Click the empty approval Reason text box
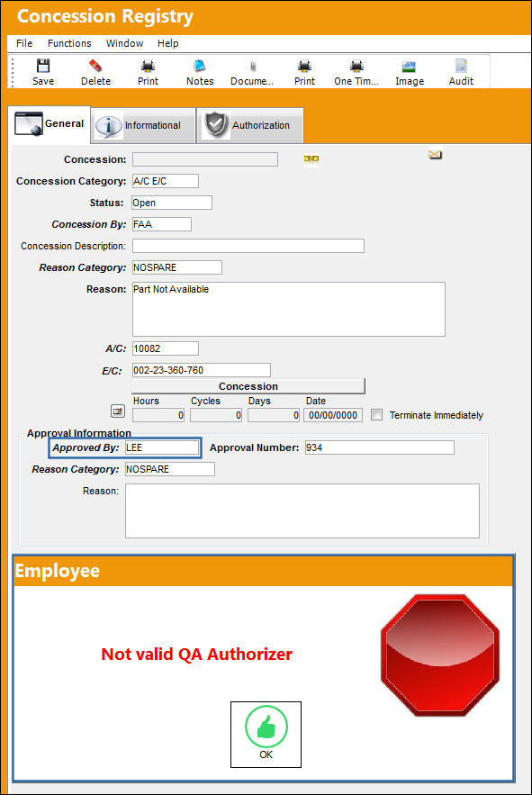The width and height of the screenshot is (532, 795). pyautogui.click(x=302, y=511)
